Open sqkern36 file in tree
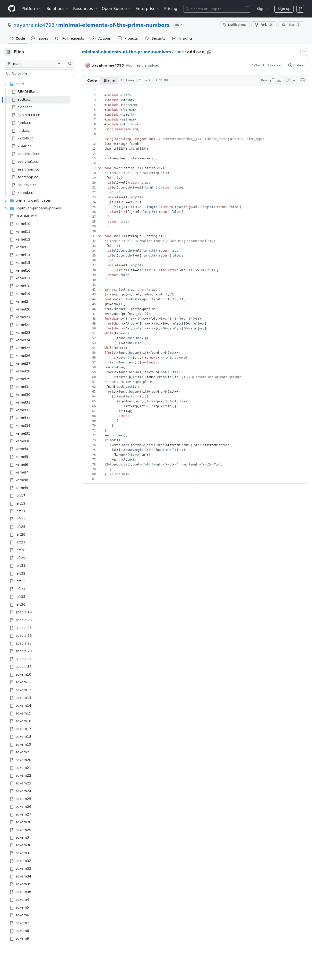 click(x=23, y=892)
